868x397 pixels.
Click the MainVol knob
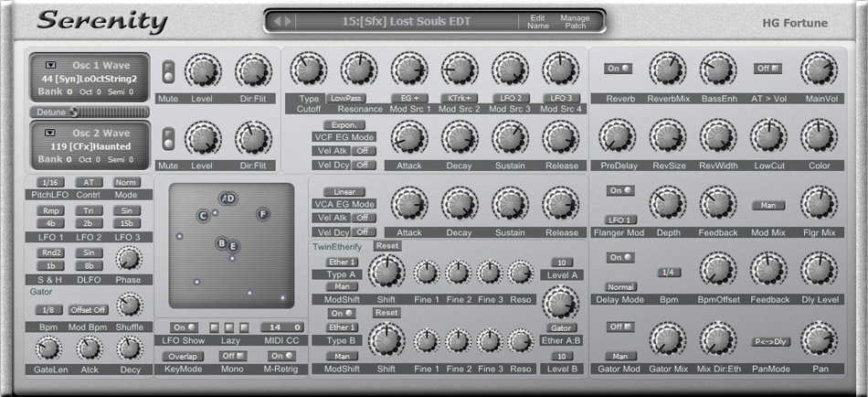click(819, 70)
